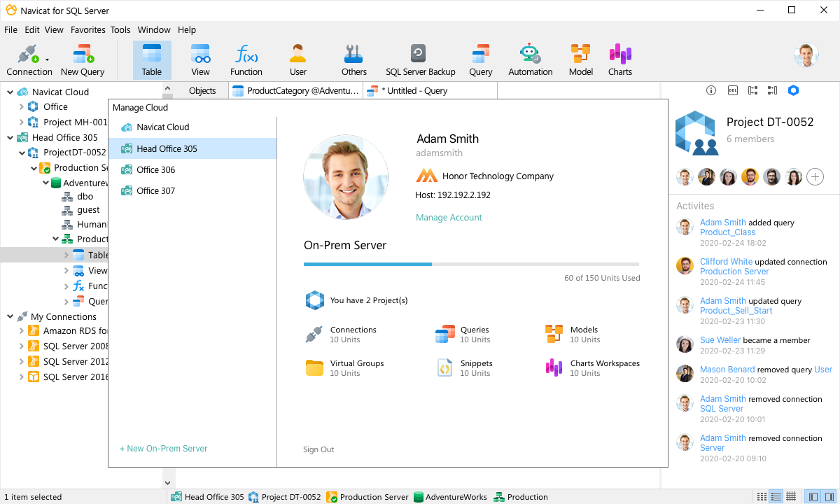The image size is (840, 504).
Task: Click the DDL icon in right panel
Action: [732, 90]
